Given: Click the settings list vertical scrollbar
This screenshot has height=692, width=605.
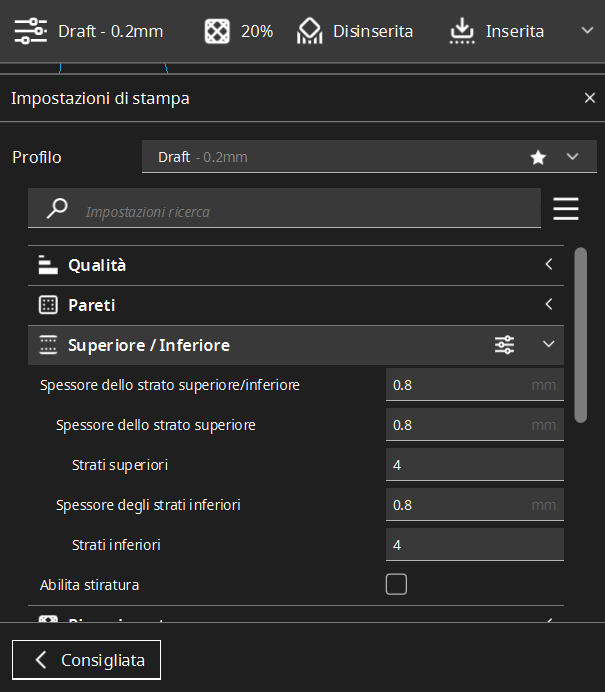Looking at the screenshot, I should 580,335.
